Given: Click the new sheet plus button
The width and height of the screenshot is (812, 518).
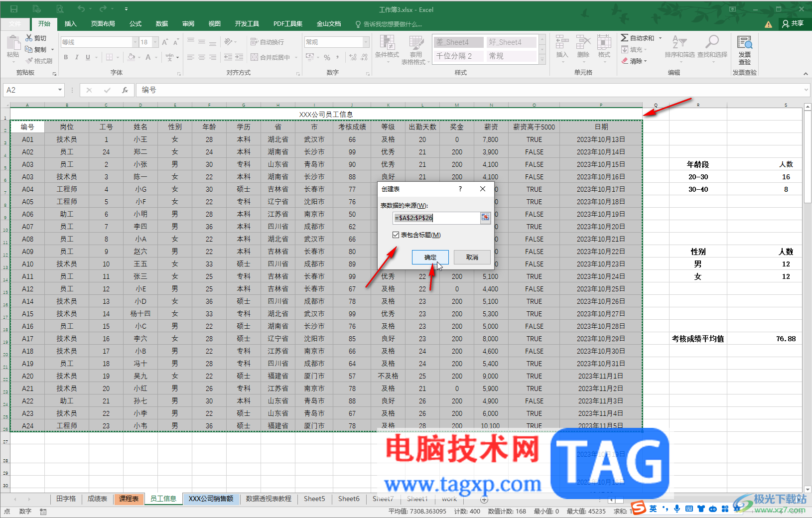Looking at the screenshot, I should (484, 500).
